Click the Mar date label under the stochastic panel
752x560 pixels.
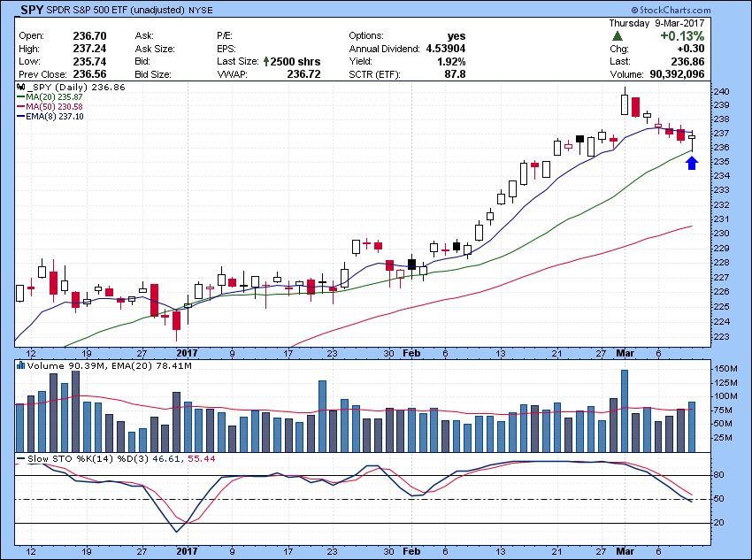(625, 551)
